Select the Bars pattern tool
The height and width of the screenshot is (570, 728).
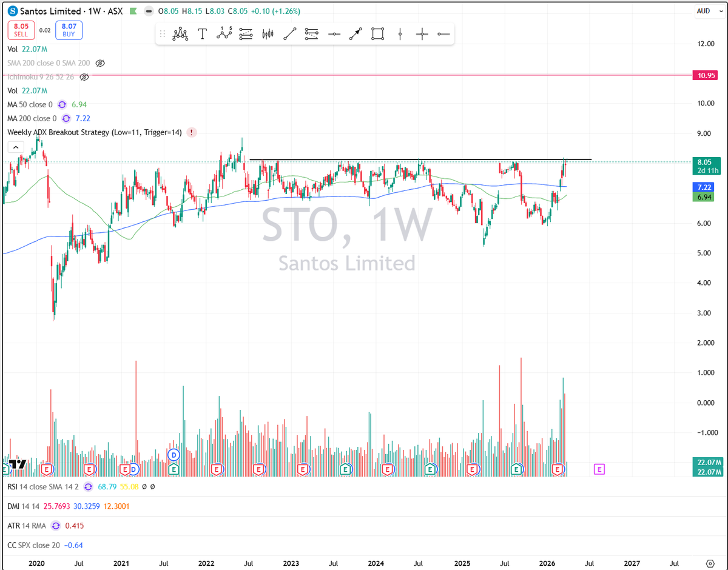pos(268,34)
